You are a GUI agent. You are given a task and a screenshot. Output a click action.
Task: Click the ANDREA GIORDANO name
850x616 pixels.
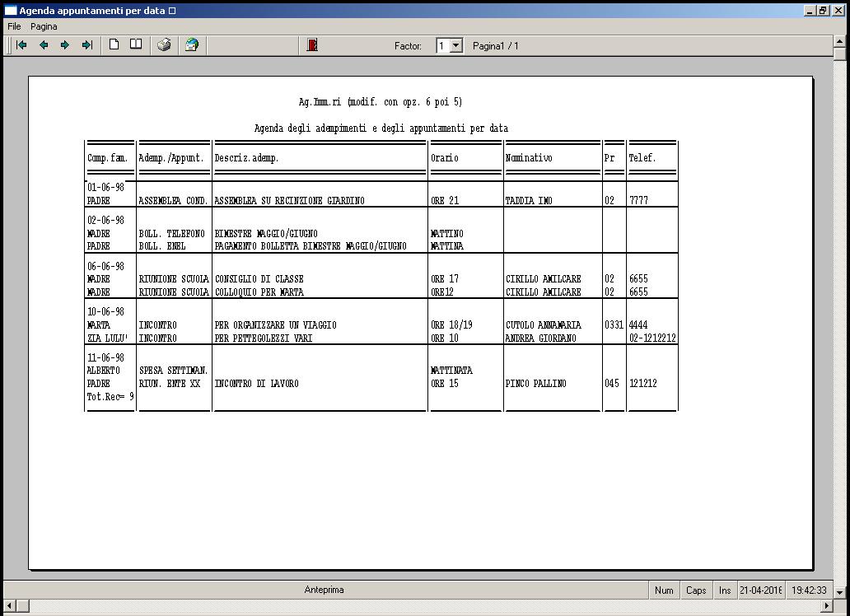[541, 338]
